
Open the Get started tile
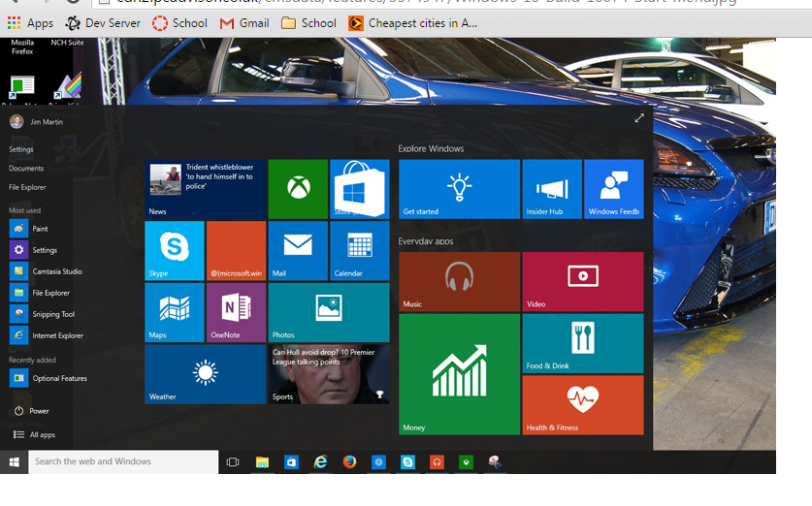459,189
